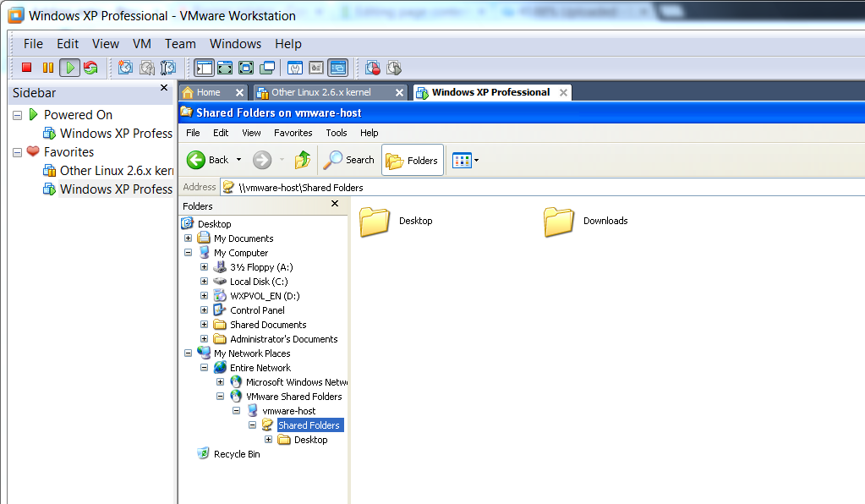Expand My Documents in the folder tree
The image size is (865, 504).
(188, 238)
